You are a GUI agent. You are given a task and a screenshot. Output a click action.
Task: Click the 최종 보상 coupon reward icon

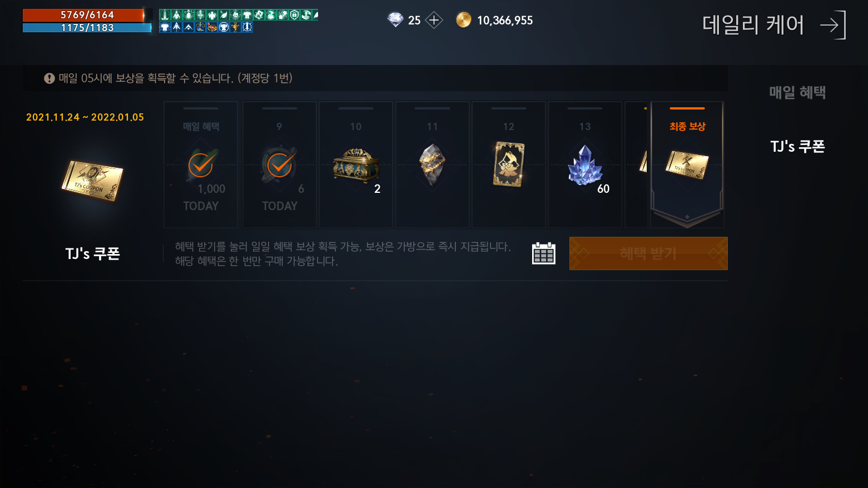(x=687, y=165)
